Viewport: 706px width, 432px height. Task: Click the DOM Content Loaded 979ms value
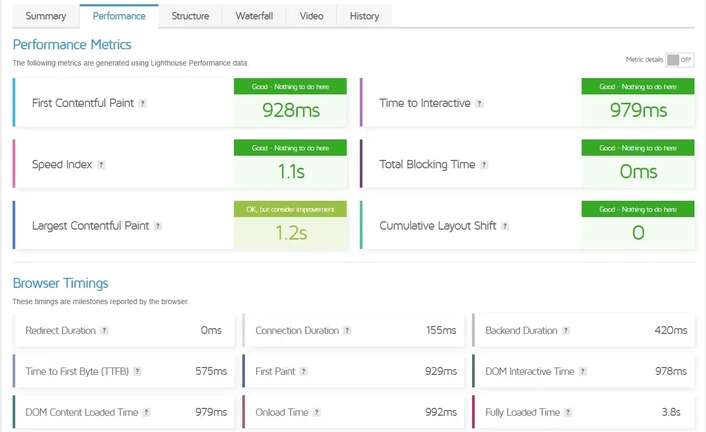pyautogui.click(x=211, y=412)
